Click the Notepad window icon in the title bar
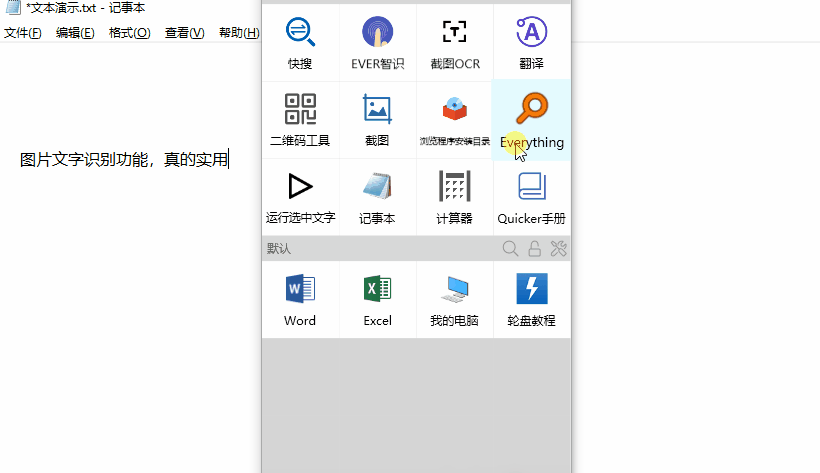The height and width of the screenshot is (473, 820). point(13,7)
